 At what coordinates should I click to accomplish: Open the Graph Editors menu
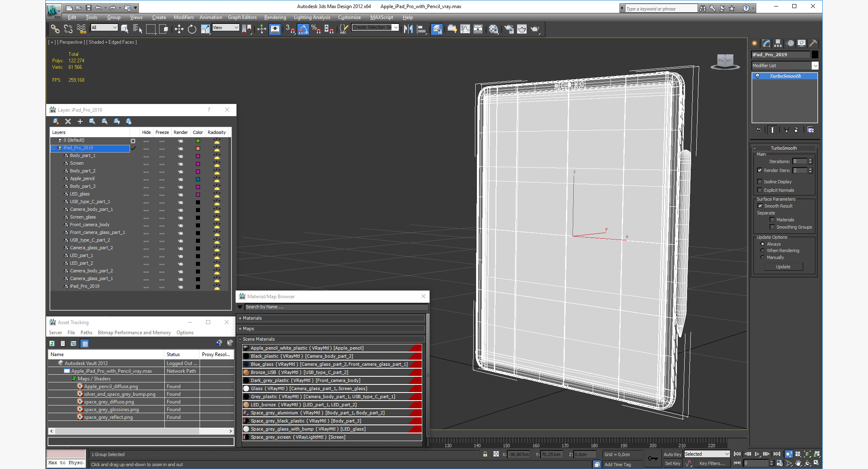[x=242, y=17]
